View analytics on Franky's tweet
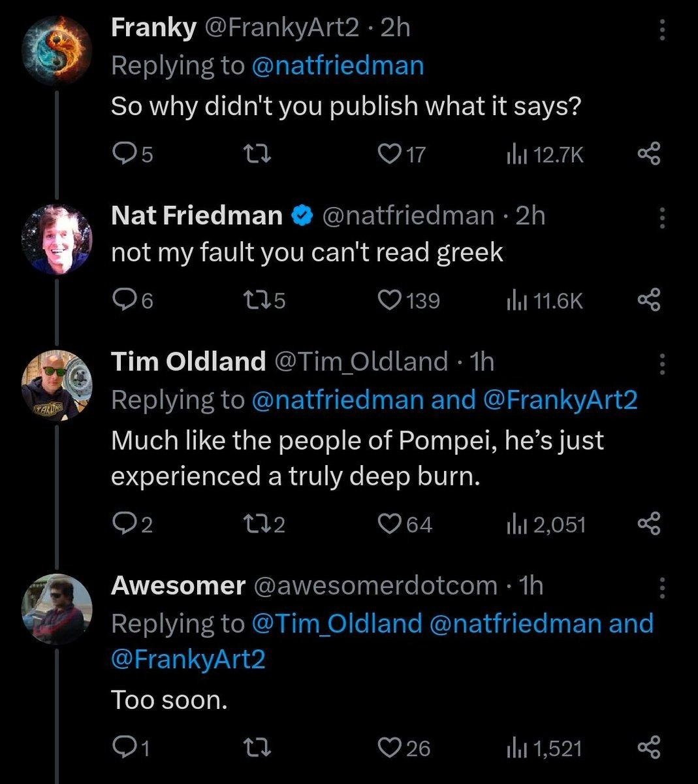 [545, 154]
